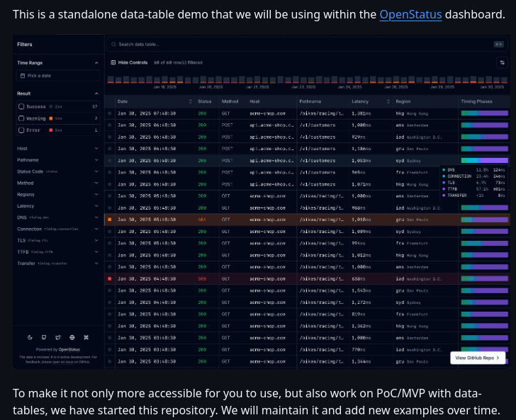Check the Warning 4xx filter checkbox
Screen dimensions: 516x420
(21, 118)
